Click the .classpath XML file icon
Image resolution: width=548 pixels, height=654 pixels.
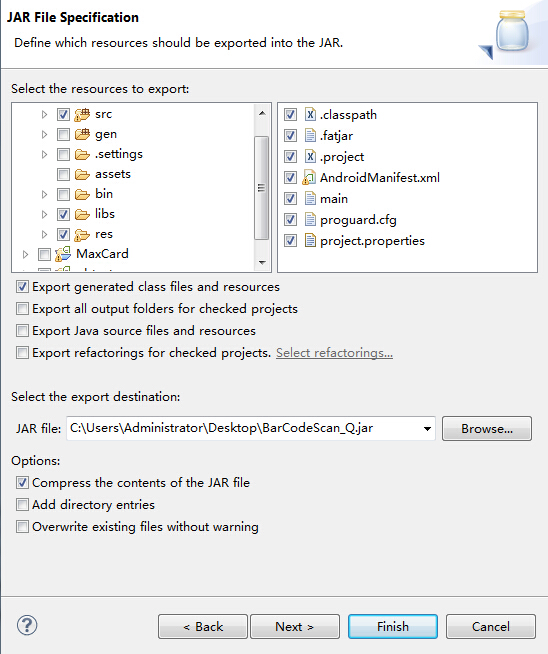[310, 114]
